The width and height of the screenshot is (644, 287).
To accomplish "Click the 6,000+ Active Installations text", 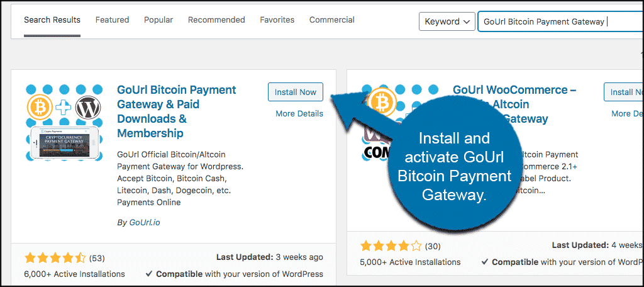I will pos(75,274).
